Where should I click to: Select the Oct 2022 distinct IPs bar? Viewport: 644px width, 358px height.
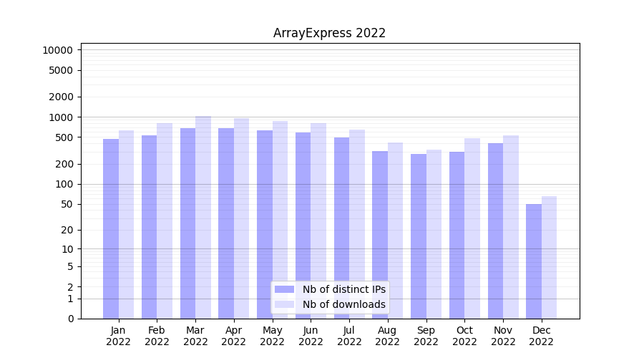point(457,235)
